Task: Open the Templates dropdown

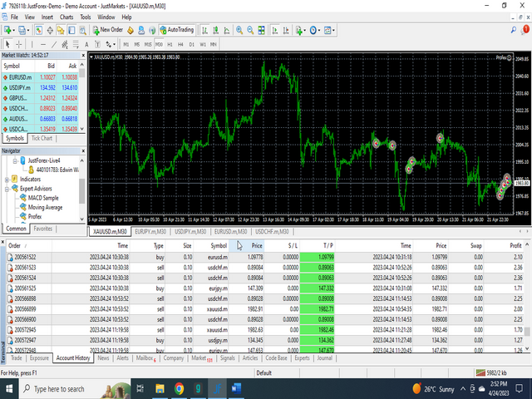Action: point(329,30)
